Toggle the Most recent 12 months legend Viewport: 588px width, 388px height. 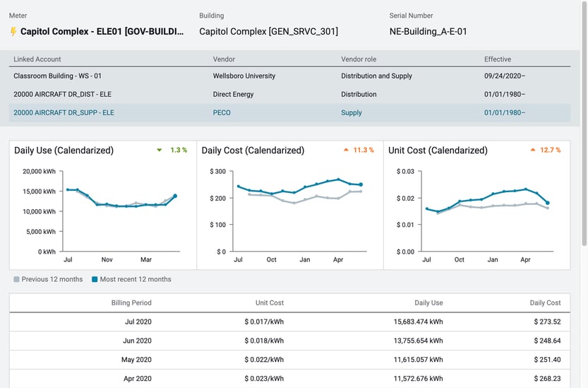pyautogui.click(x=135, y=279)
